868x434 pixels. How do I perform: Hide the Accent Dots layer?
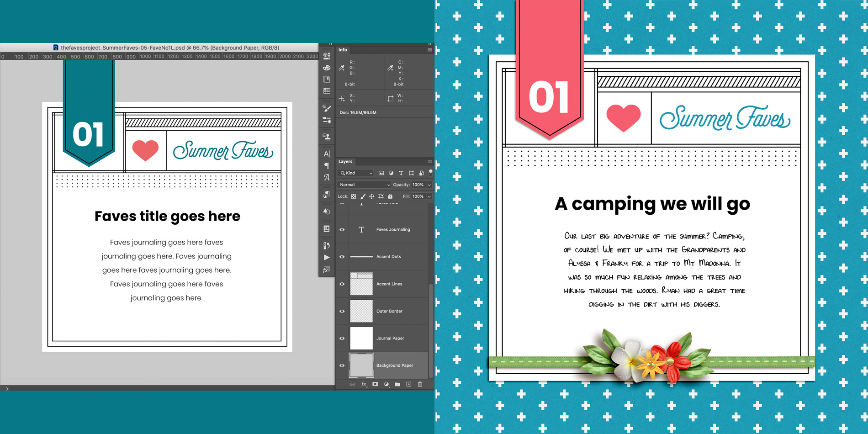[x=342, y=257]
